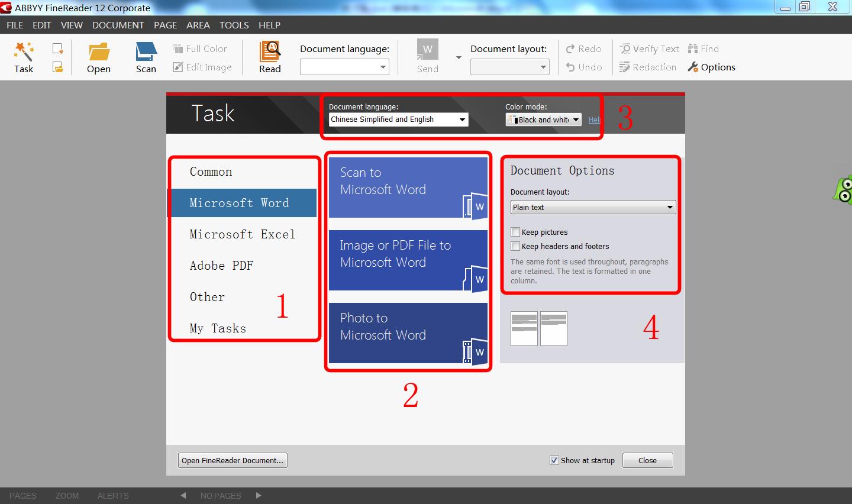
Task: Start a Scan from the toolbar
Action: pos(146,57)
